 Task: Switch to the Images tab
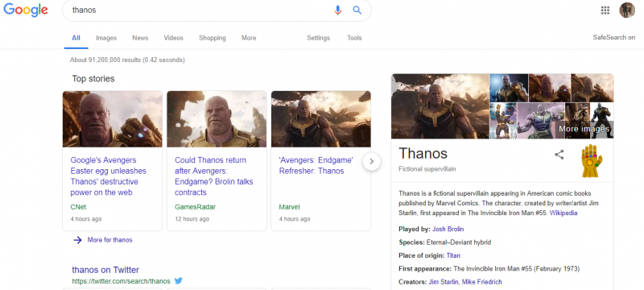point(106,38)
